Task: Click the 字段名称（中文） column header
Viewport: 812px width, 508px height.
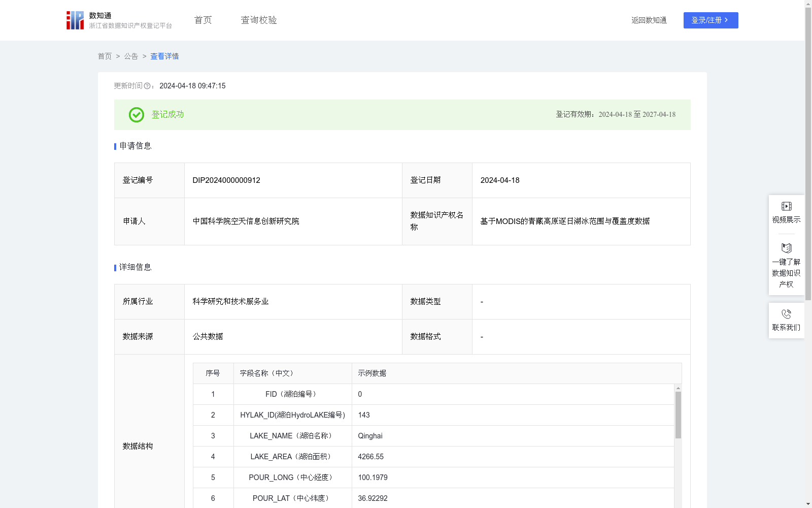Action: coord(293,373)
